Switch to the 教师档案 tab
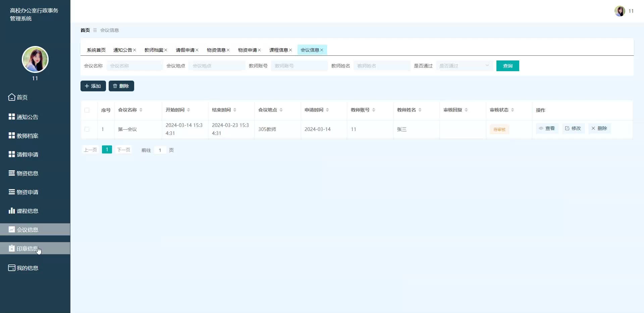Screen dimensions: 644x313 154,50
